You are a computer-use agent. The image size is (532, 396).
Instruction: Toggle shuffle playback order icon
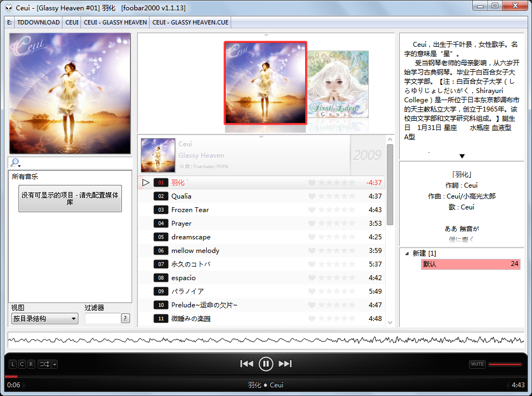pos(45,364)
